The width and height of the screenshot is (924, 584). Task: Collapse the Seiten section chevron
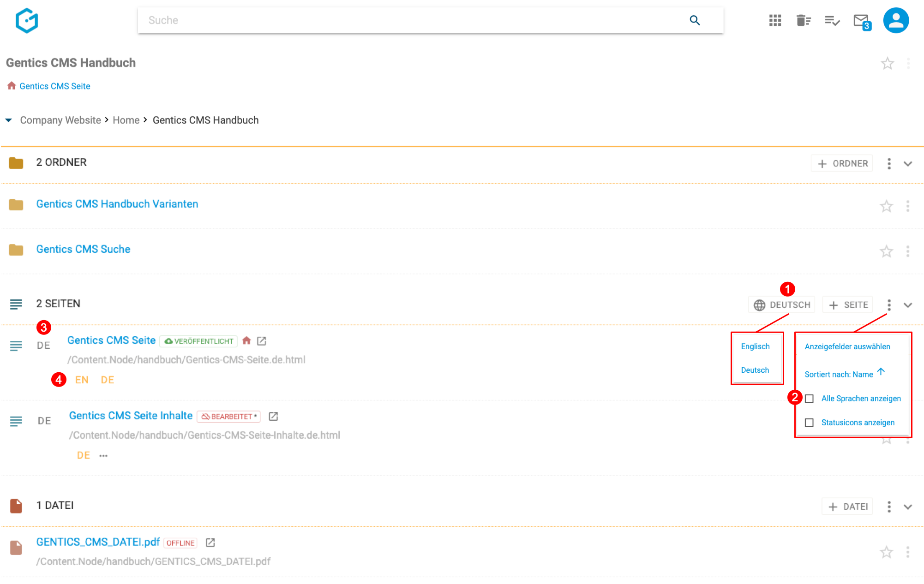[x=908, y=305]
